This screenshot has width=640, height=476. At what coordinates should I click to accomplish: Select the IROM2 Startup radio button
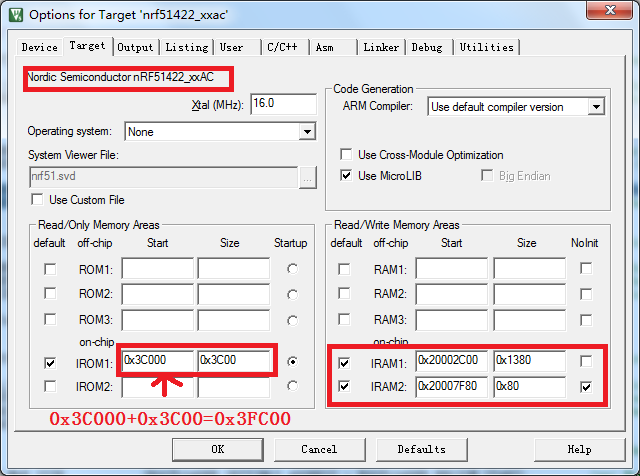click(x=292, y=386)
